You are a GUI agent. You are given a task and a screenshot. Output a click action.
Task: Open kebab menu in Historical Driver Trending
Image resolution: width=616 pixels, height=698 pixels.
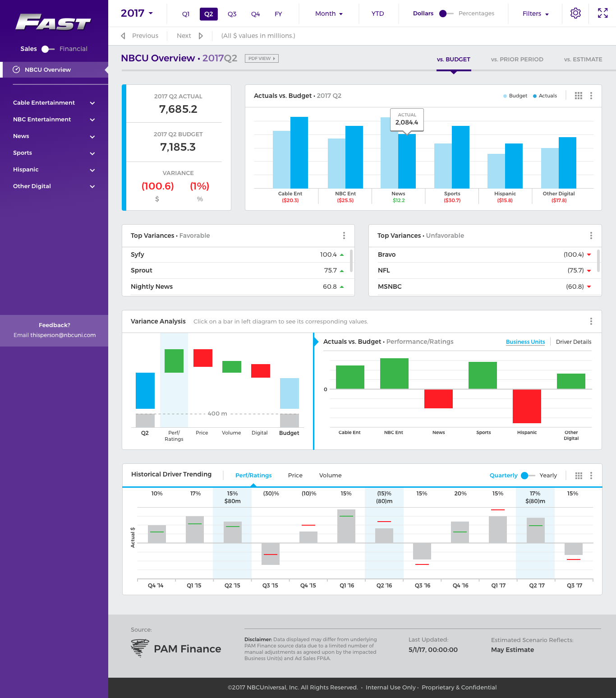pos(591,476)
